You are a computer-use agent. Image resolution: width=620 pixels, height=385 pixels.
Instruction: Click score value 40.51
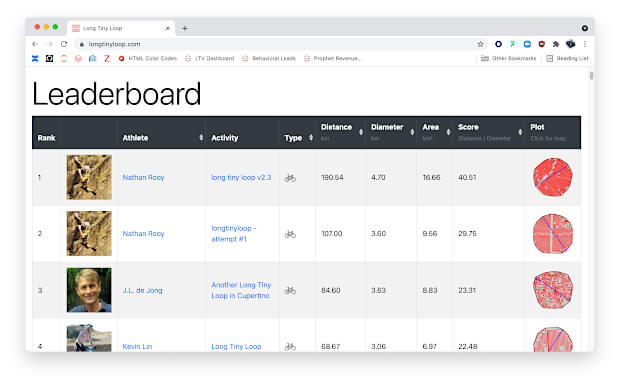[x=467, y=177]
